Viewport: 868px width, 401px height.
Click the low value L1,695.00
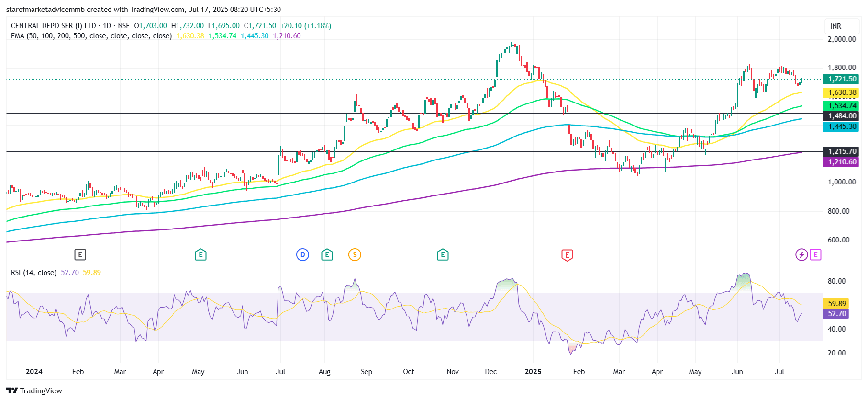(x=224, y=26)
